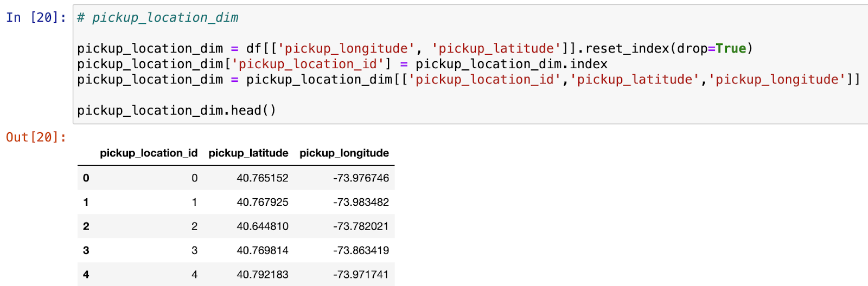
Task: Select row index 0 in output table
Action: (x=86, y=178)
